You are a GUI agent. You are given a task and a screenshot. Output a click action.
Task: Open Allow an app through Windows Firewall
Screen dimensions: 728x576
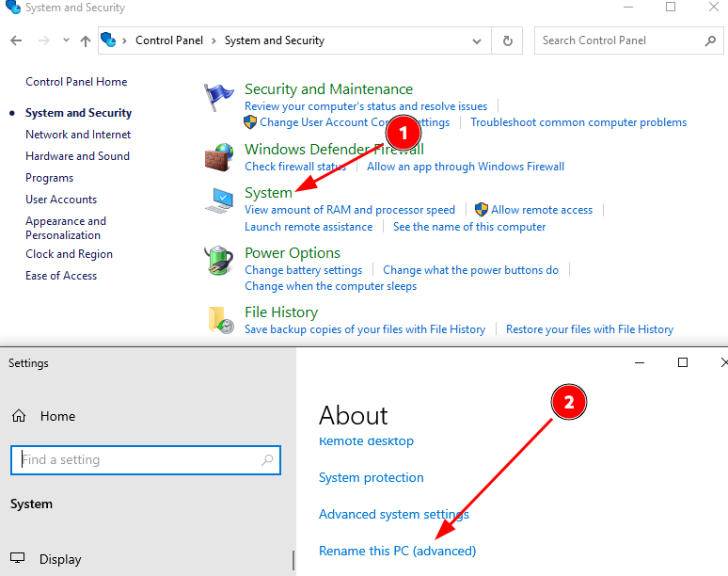point(466,167)
